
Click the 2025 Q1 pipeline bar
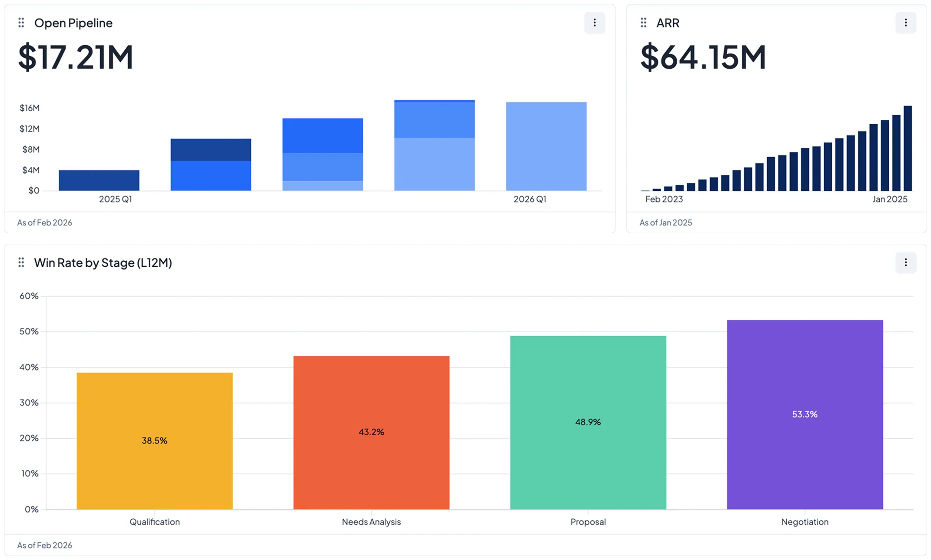pos(99,180)
